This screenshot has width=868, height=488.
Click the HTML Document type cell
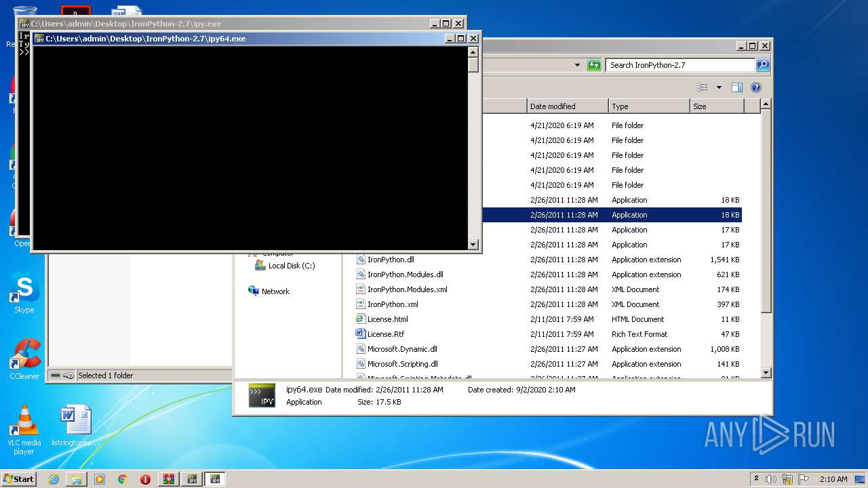click(637, 319)
